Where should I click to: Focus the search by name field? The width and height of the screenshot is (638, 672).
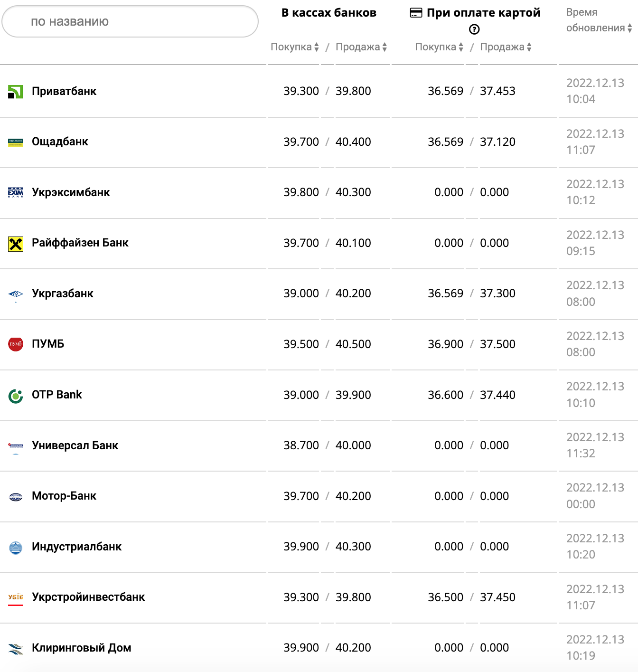coord(130,22)
